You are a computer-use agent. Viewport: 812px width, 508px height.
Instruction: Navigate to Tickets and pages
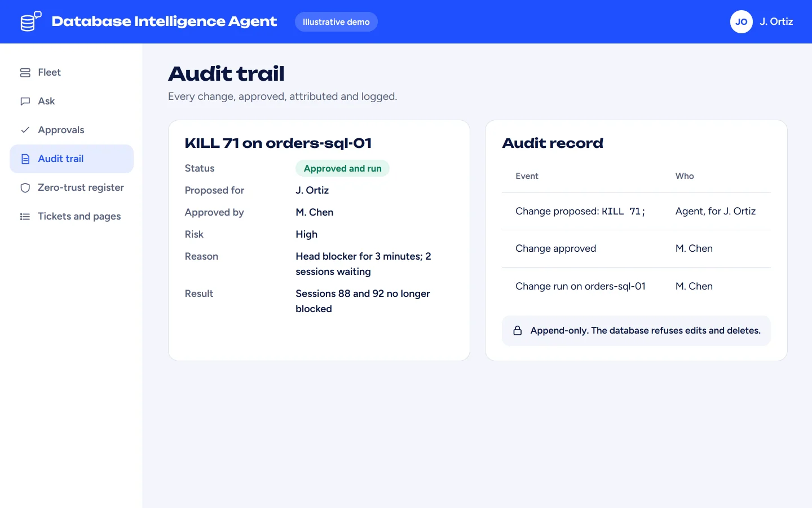pos(72,216)
